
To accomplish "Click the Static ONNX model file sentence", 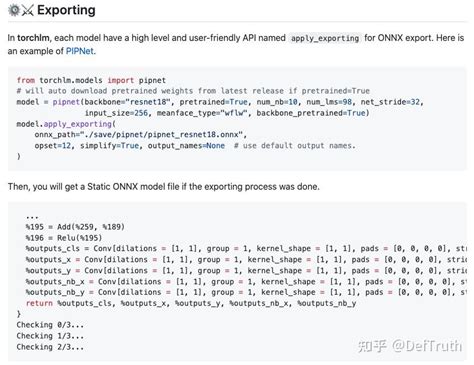I will [x=164, y=186].
